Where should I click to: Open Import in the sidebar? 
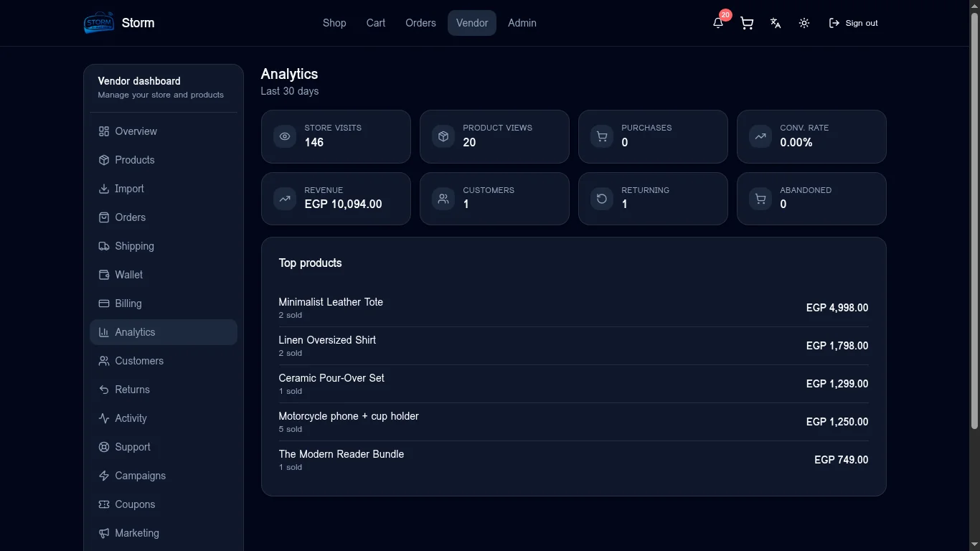[164, 189]
